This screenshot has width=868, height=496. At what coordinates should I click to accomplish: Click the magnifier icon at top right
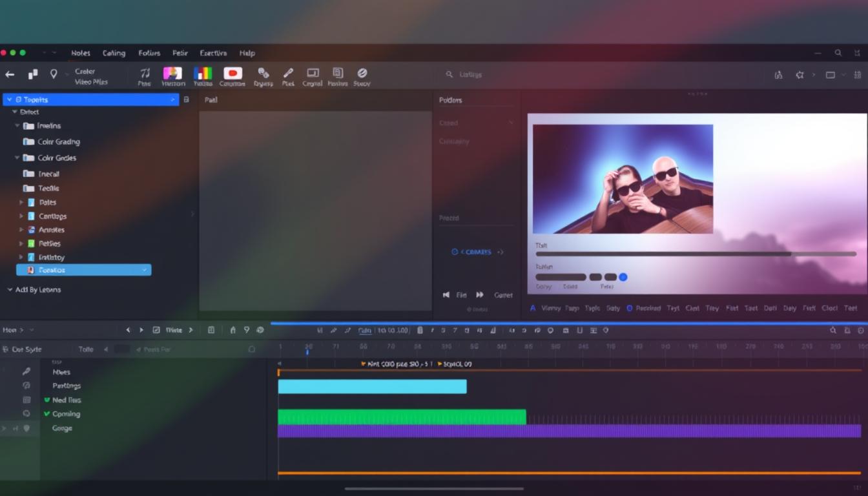click(x=838, y=53)
